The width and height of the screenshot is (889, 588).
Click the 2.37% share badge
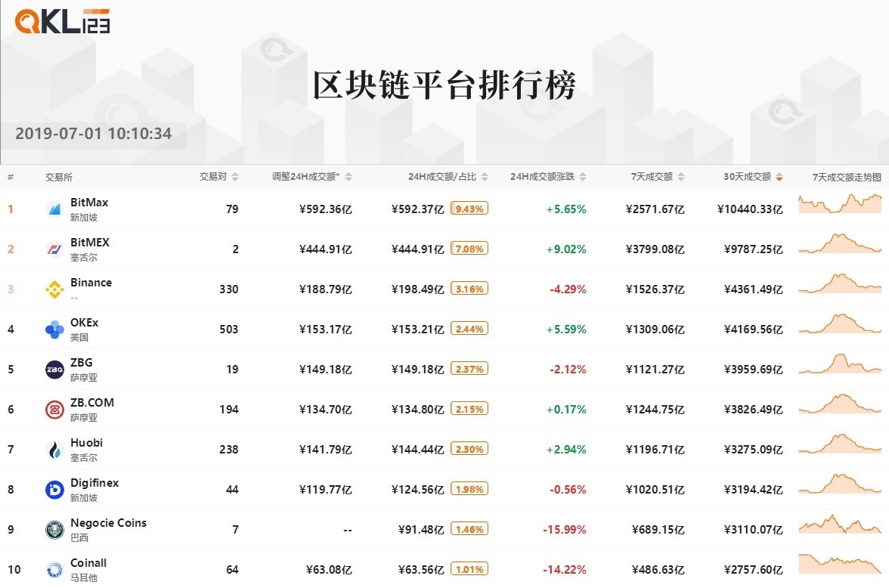pos(469,369)
